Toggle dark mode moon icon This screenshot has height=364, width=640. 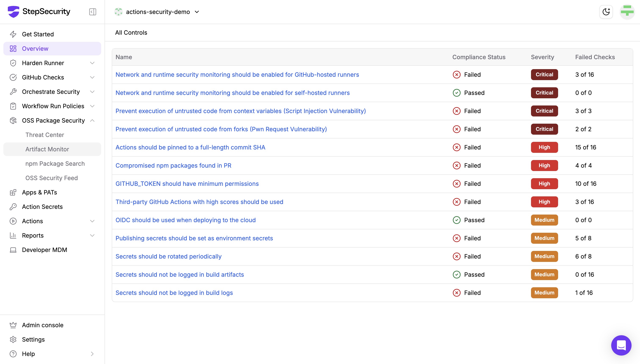click(606, 12)
